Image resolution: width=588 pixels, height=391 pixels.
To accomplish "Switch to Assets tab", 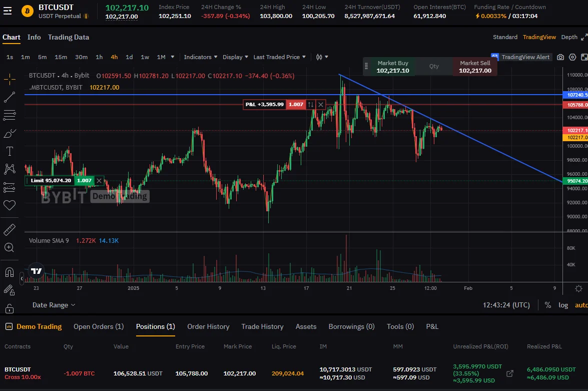I will [x=306, y=326].
